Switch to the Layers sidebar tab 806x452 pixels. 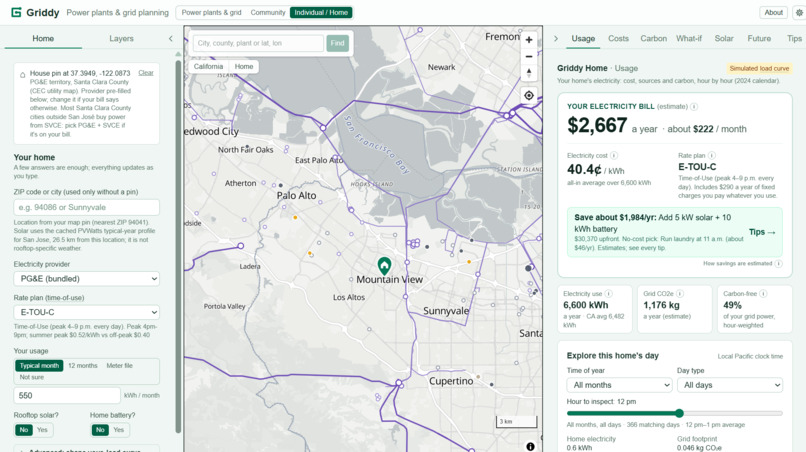click(121, 39)
